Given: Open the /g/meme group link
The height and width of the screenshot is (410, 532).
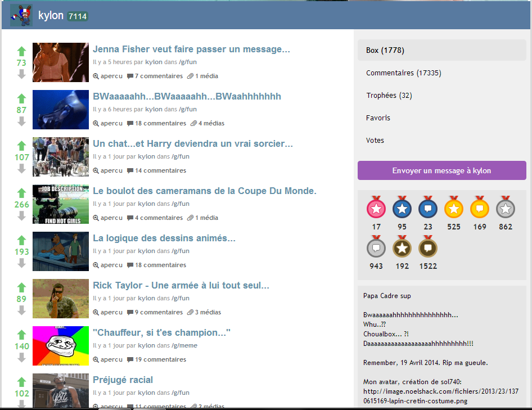Looking at the screenshot, I should 188,345.
